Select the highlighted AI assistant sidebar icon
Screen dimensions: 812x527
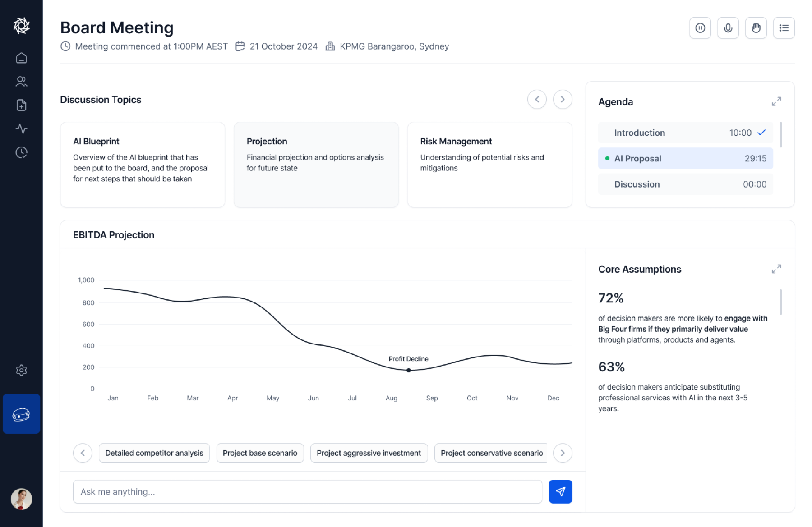[21, 414]
